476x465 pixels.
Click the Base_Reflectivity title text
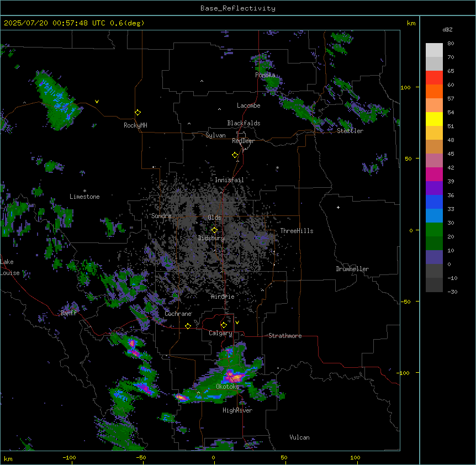(238, 8)
